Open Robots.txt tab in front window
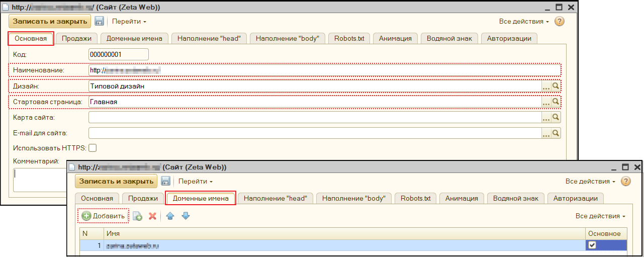This screenshot has width=644, height=258. (x=415, y=198)
